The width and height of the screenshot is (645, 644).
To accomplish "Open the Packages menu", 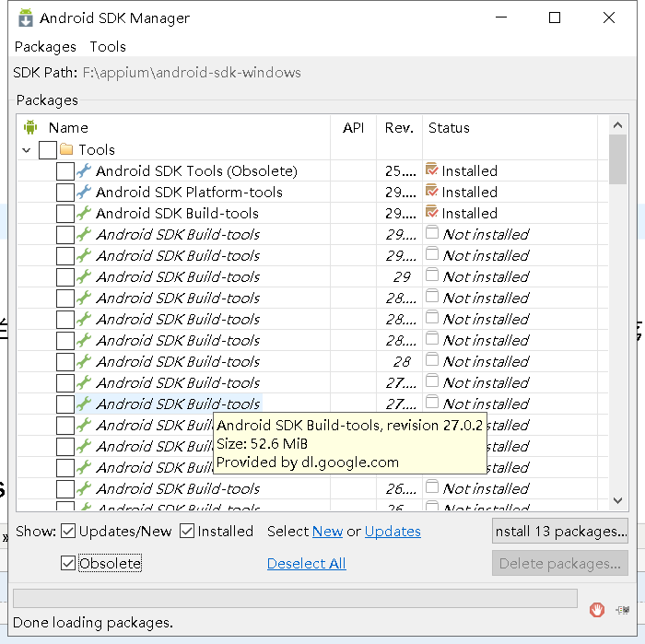I will [45, 46].
